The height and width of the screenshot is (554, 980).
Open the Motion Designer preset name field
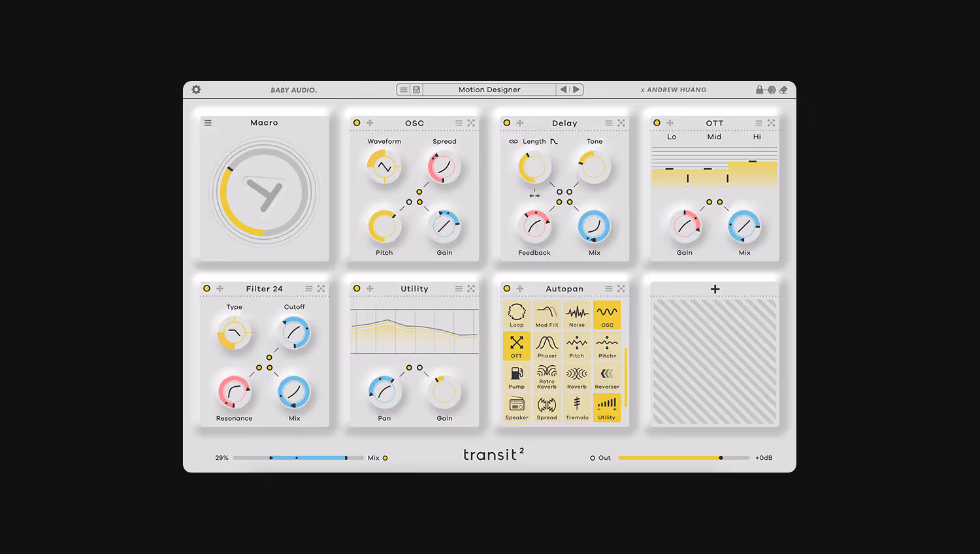click(x=489, y=90)
